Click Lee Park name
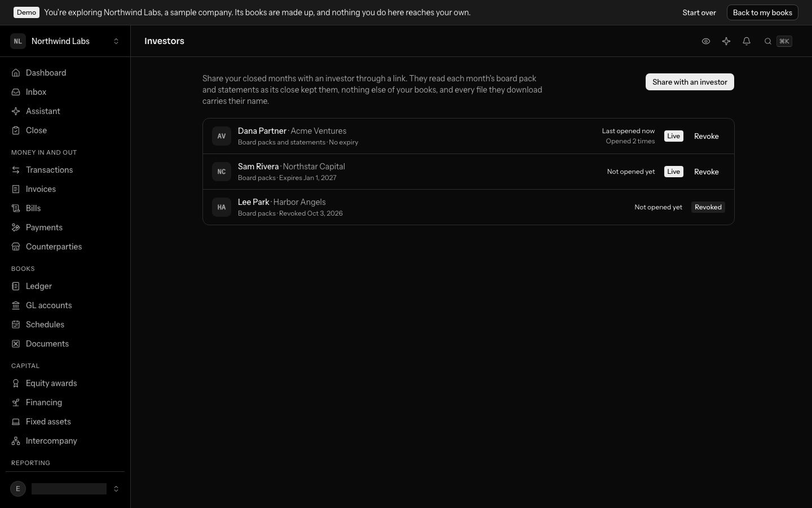 point(254,202)
